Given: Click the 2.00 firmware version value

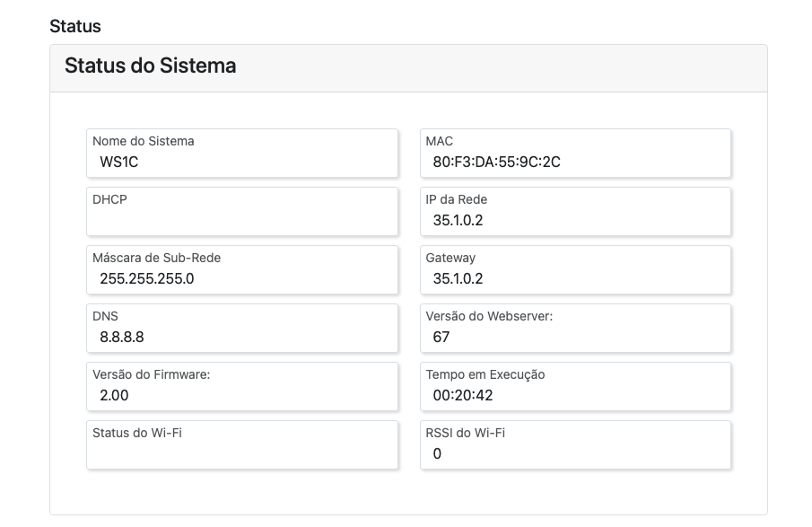Looking at the screenshot, I should click(115, 395).
